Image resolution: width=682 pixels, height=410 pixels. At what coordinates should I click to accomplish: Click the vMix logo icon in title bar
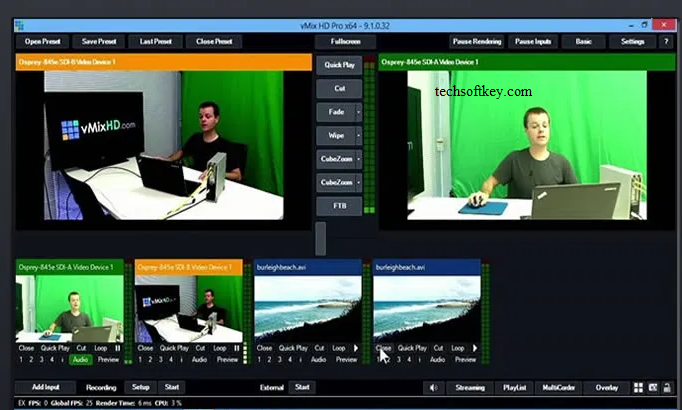click(x=19, y=26)
